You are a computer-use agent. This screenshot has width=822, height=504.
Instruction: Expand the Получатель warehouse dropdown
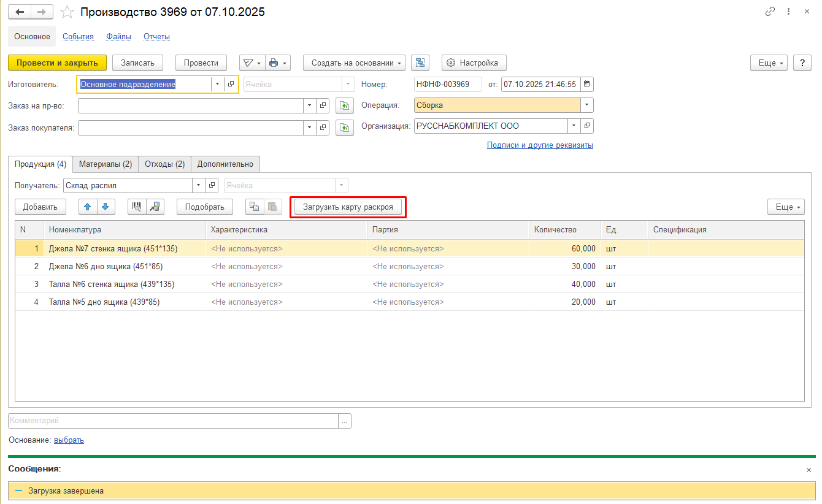pyautogui.click(x=198, y=185)
